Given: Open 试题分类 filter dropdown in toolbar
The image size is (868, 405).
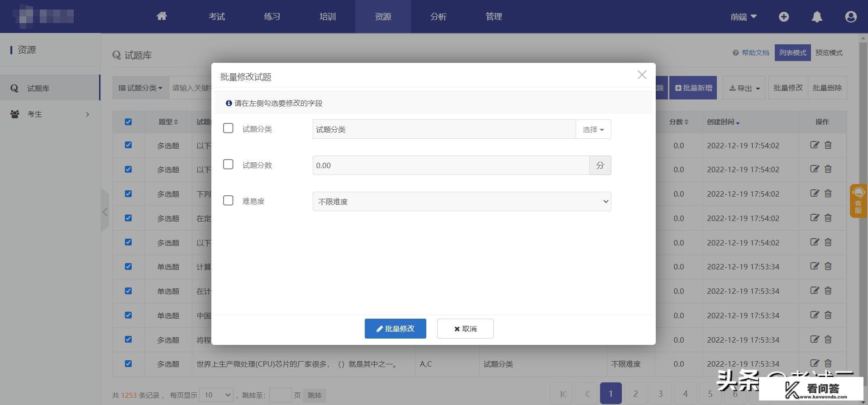Looking at the screenshot, I should (x=140, y=88).
